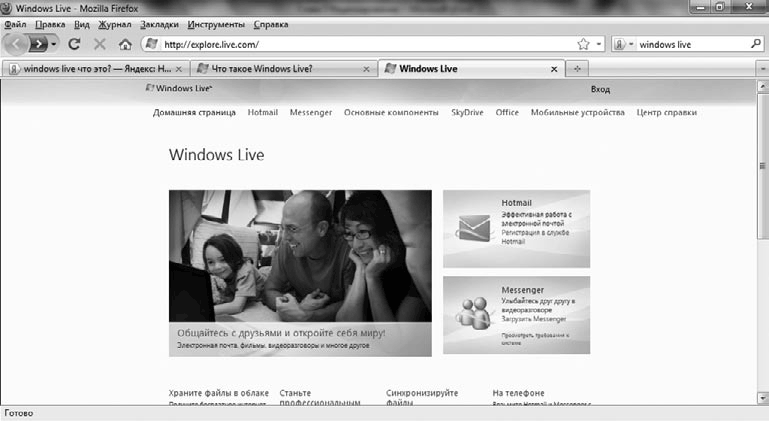769x421 pixels.
Task: Click Просмотреть требования к системе link
Action: point(535,339)
